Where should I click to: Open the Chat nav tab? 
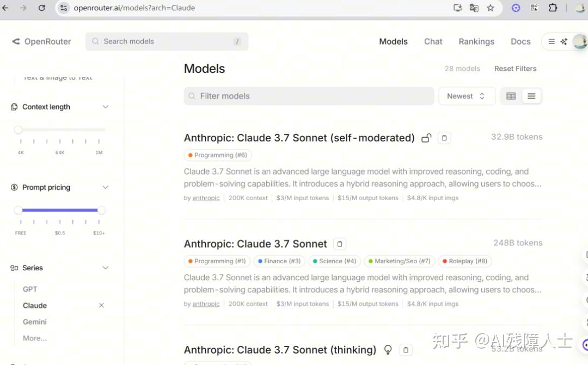pos(433,41)
